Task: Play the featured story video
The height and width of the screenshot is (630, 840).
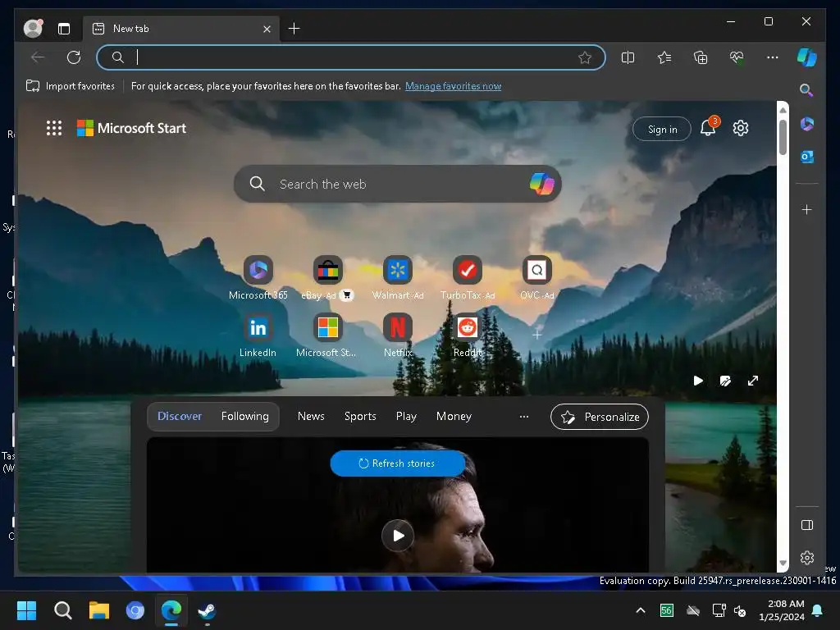Action: [398, 535]
